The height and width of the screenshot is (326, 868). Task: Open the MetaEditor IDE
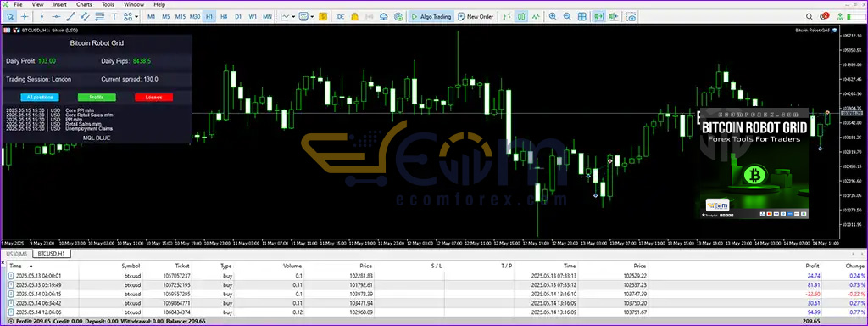340,17
